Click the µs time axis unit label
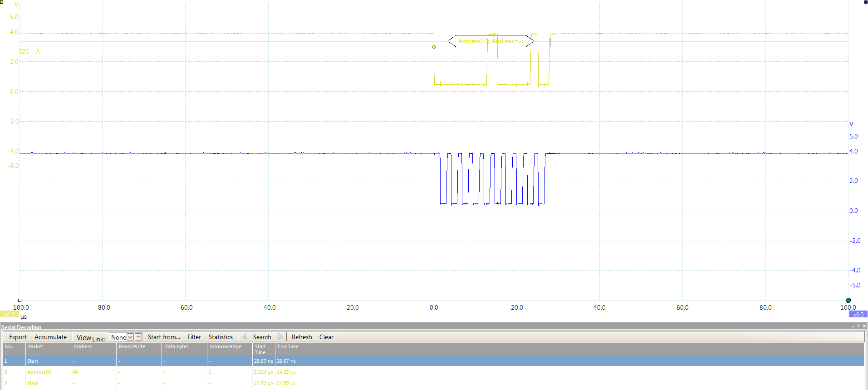Image resolution: width=868 pixels, height=390 pixels. point(24,317)
